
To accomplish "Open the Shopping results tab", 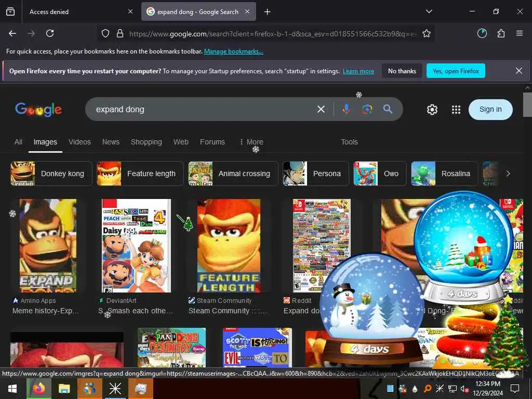I will [146, 142].
